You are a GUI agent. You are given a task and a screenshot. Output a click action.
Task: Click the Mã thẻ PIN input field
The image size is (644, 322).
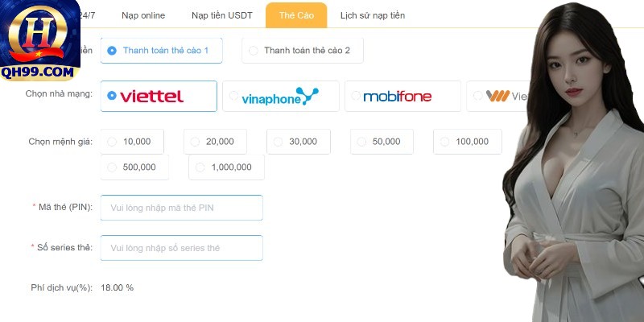[182, 208]
